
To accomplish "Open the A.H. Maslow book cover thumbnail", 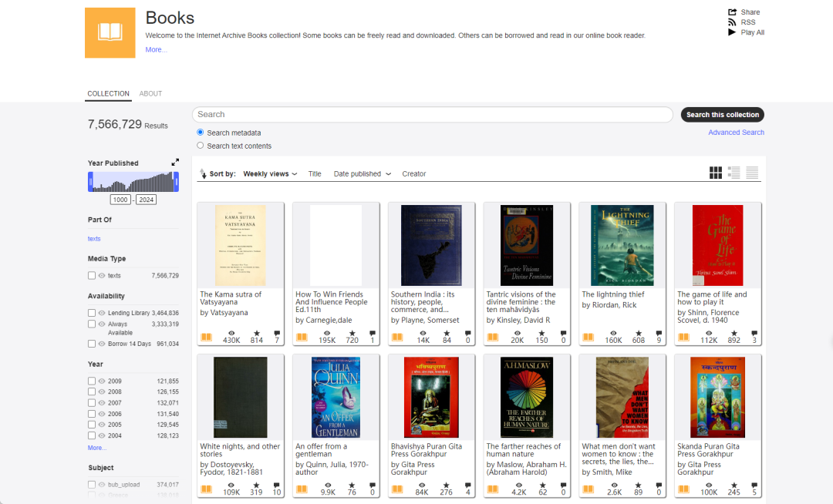I will [527, 398].
